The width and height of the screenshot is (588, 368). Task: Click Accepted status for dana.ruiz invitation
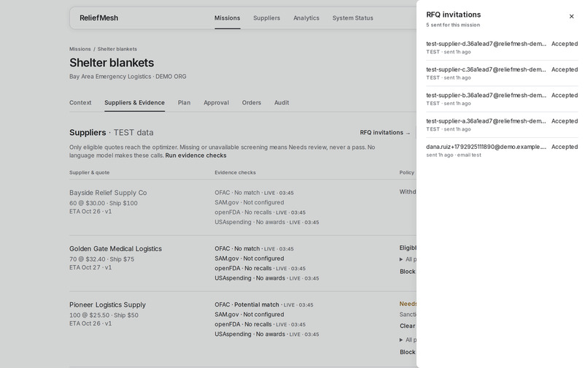point(565,147)
